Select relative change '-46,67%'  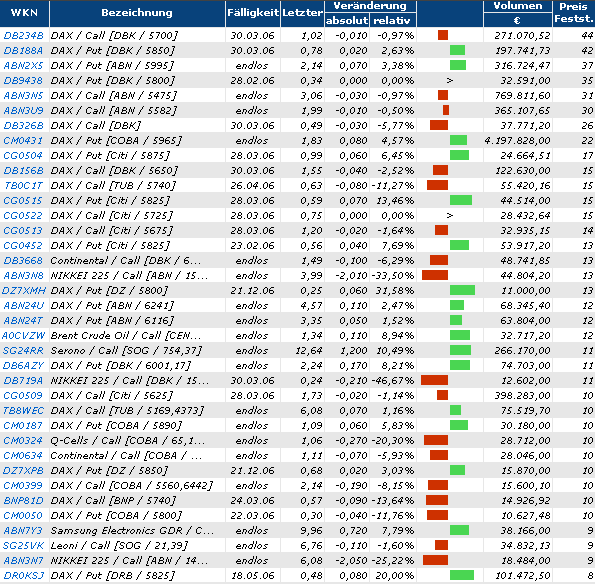393,381
